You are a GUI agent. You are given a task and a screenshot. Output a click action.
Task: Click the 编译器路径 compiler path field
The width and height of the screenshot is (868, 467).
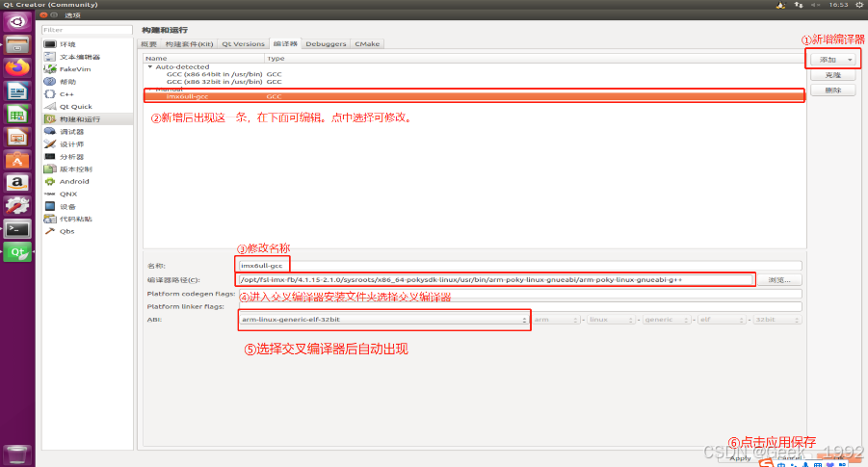click(496, 280)
